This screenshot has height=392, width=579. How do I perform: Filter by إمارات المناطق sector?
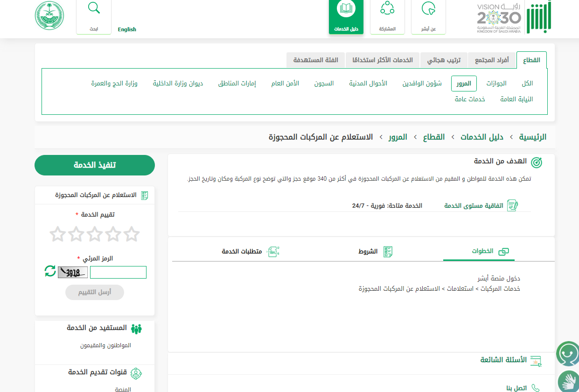click(237, 84)
